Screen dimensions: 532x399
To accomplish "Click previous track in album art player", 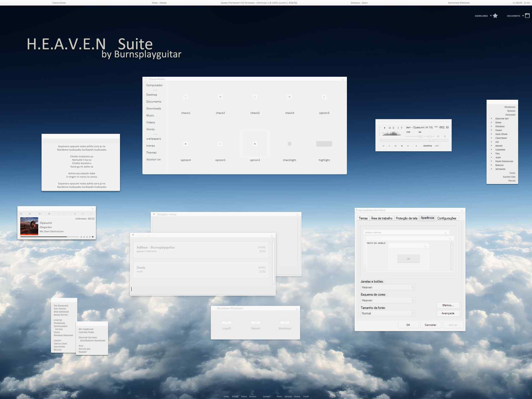I will click(21, 214).
